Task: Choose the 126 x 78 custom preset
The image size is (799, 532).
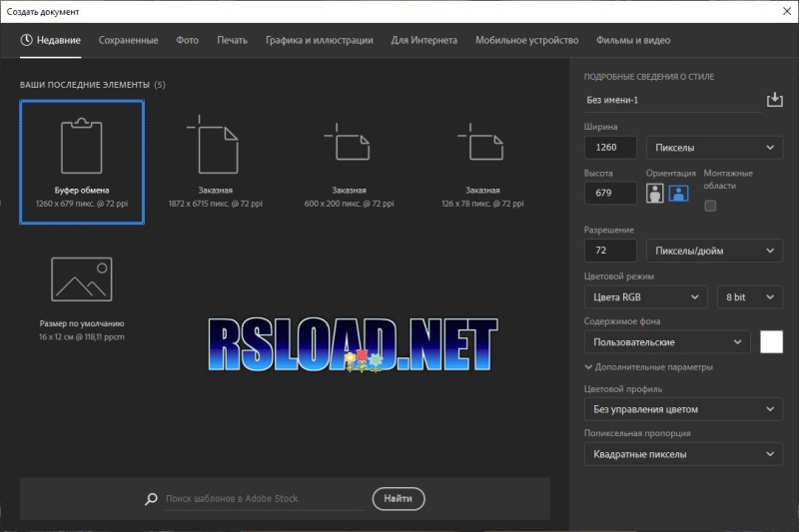Action: pyautogui.click(x=482, y=162)
